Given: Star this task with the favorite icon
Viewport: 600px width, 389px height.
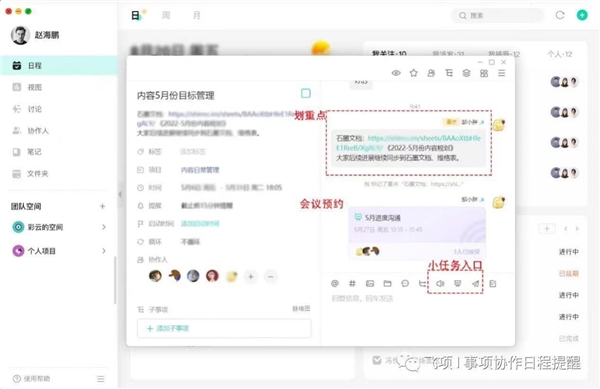Looking at the screenshot, I should (414, 73).
